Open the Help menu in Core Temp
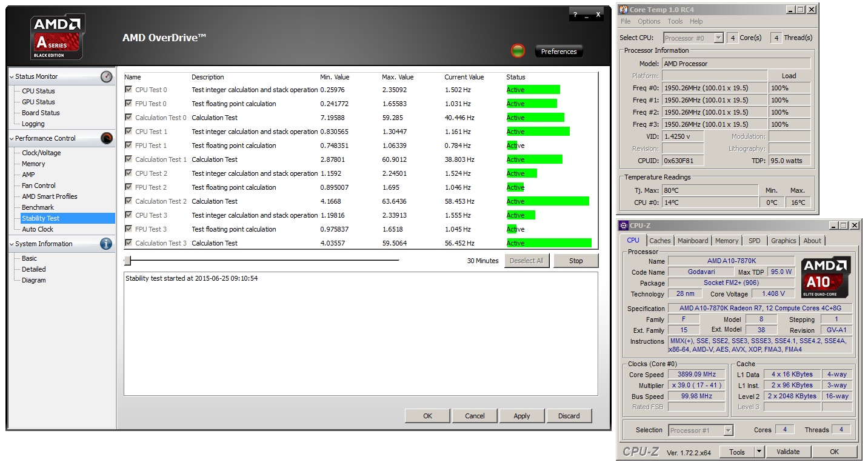 tap(696, 21)
